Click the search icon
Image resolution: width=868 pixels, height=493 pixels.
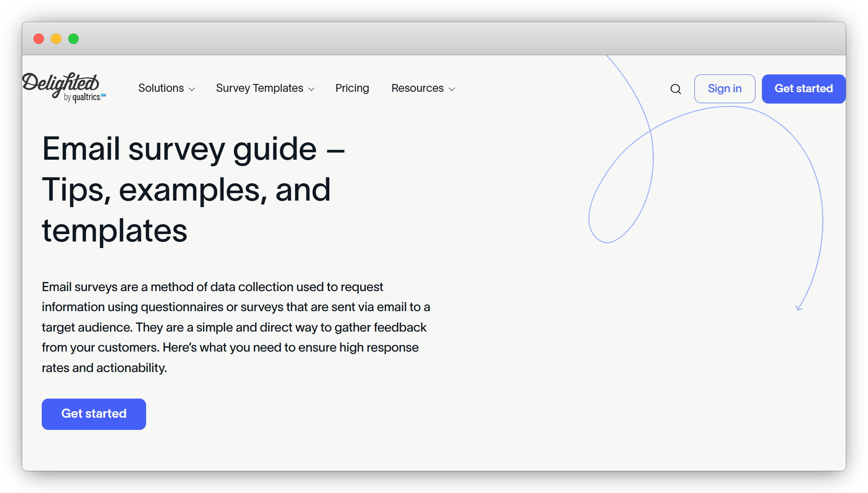click(675, 88)
